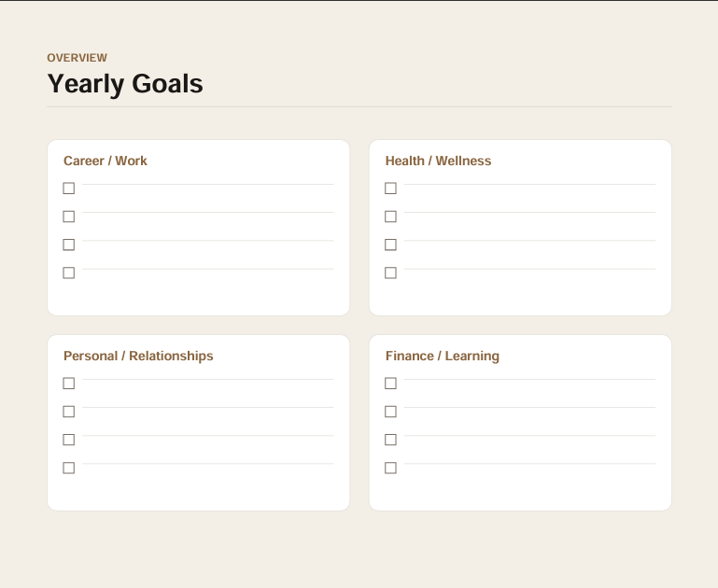Check the first Health / Wellness checkbox
This screenshot has height=588, width=718.
(x=390, y=189)
